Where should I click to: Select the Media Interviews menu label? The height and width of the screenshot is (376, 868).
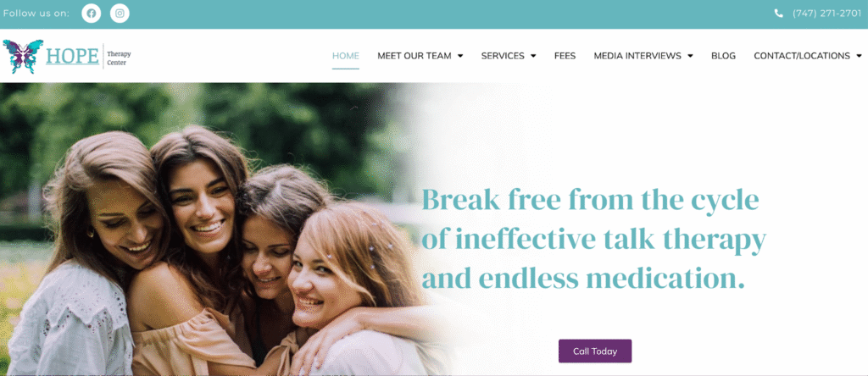[637, 56]
